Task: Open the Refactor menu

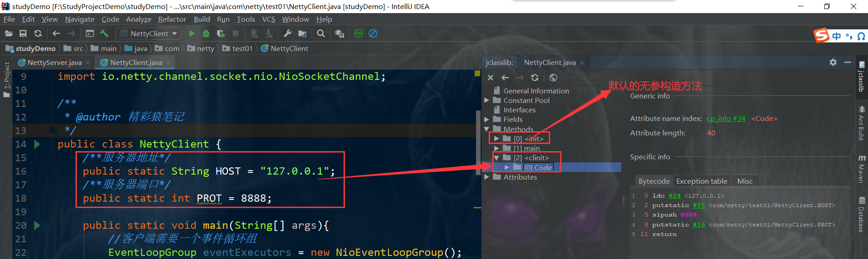Action: point(172,19)
